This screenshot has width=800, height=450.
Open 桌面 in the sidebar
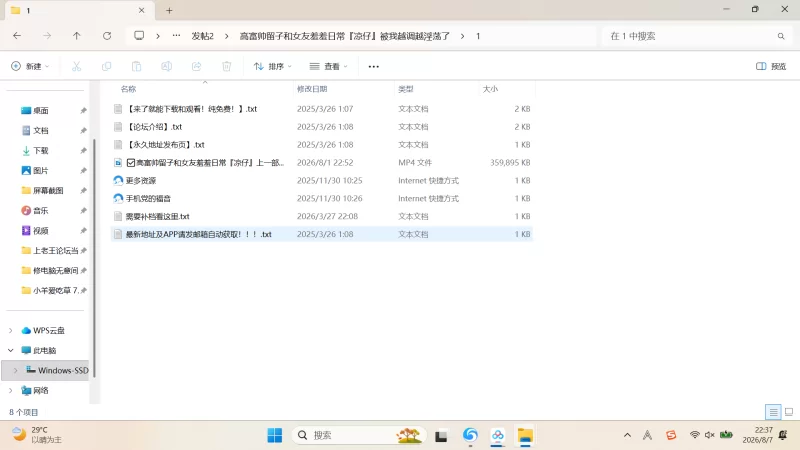point(41,111)
